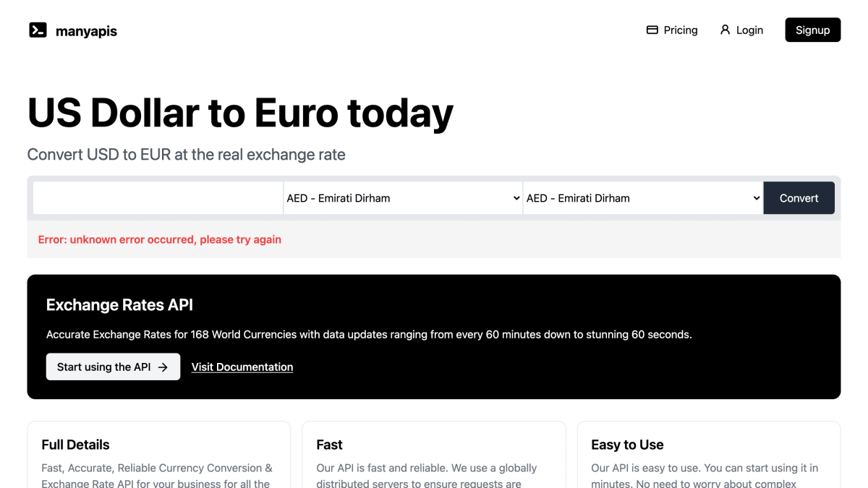Click the Full Details feature card
This screenshot has width=868, height=488.
click(159, 455)
